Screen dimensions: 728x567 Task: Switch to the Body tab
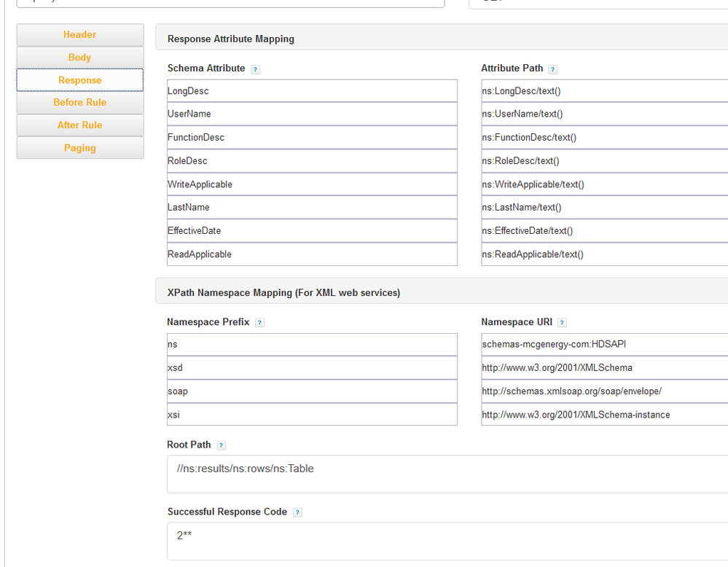pos(80,58)
